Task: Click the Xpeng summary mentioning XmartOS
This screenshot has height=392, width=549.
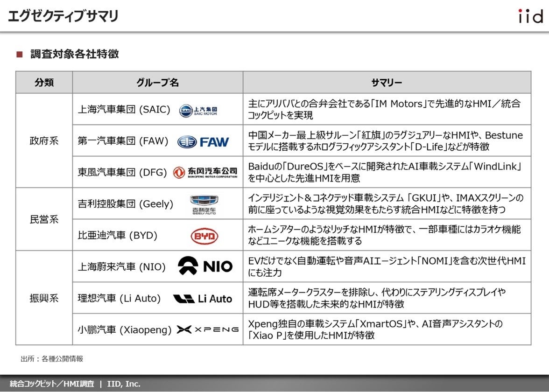Action: click(x=375, y=329)
